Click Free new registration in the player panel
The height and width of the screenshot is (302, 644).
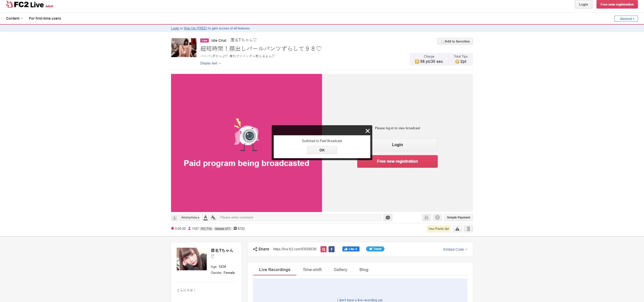tap(397, 161)
